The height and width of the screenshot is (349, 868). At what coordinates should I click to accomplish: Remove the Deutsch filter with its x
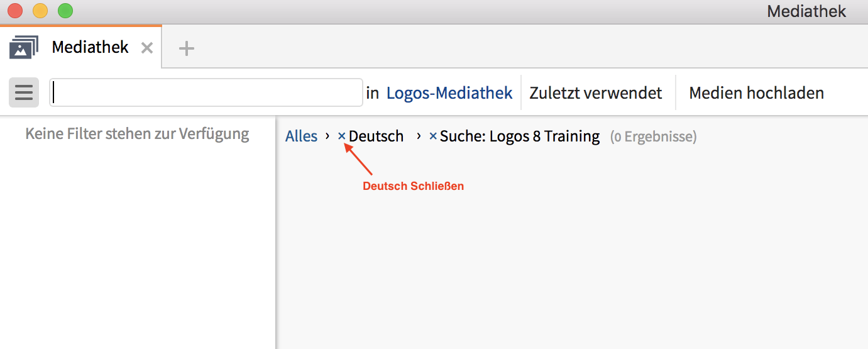click(342, 136)
